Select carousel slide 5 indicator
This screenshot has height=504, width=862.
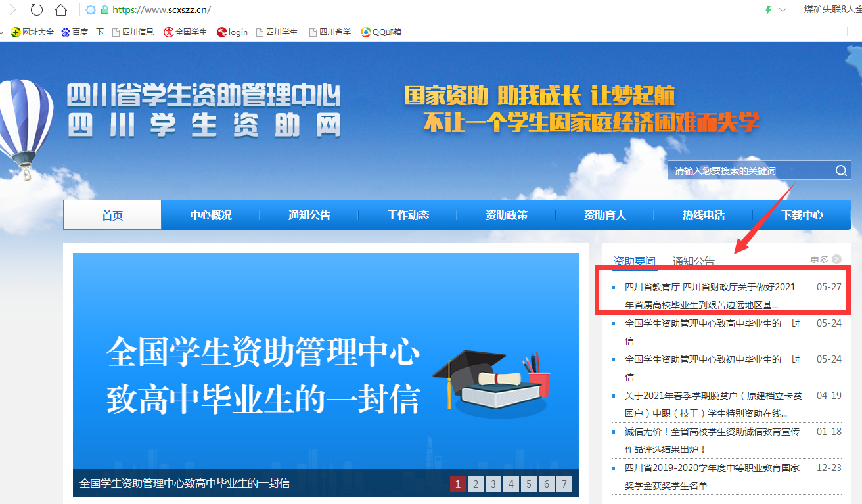(528, 484)
